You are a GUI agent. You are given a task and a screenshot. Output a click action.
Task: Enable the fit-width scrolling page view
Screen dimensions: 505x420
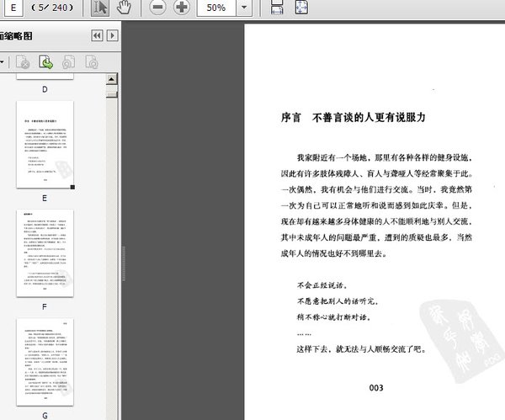click(277, 7)
